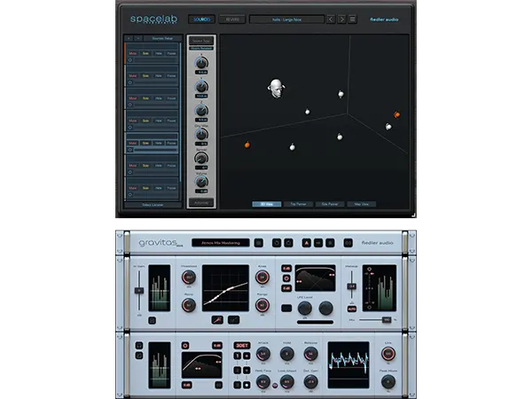This screenshot has width=532, height=399.
Task: Select the red A state button in Gravitas
Action: (x=307, y=243)
